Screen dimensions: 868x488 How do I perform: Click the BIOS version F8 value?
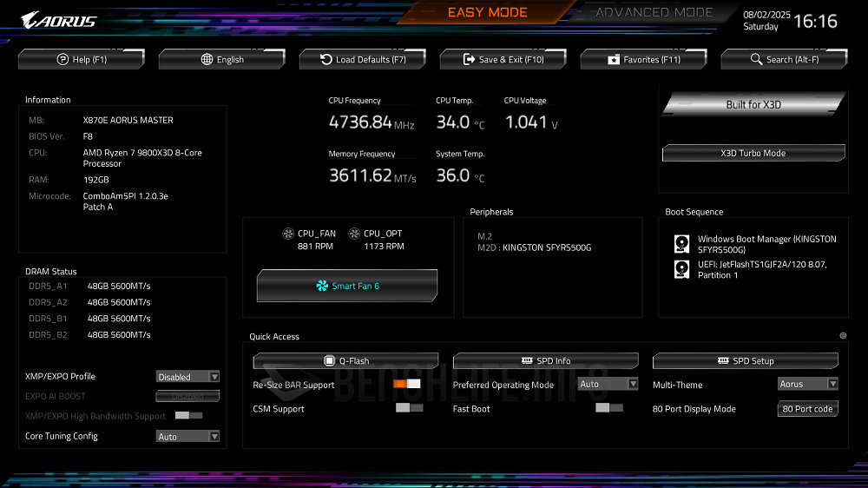88,136
